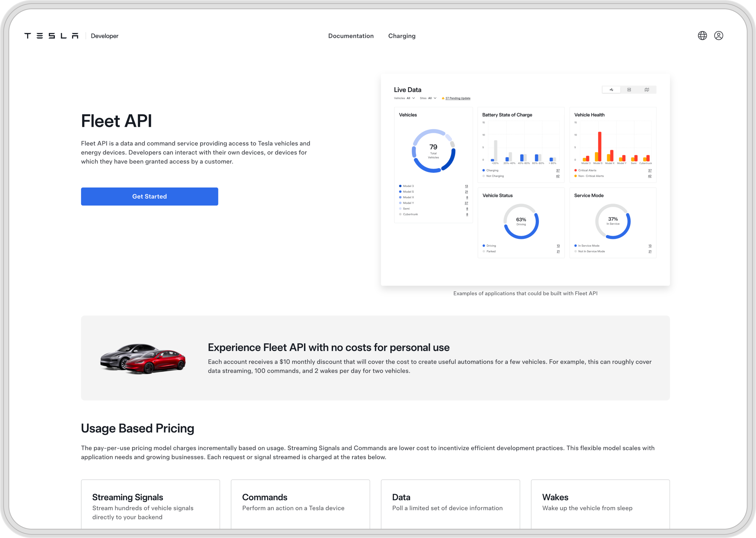Viewport: 756px width, 538px height.
Task: Click the tall red Model S health bar
Action: coord(600,146)
